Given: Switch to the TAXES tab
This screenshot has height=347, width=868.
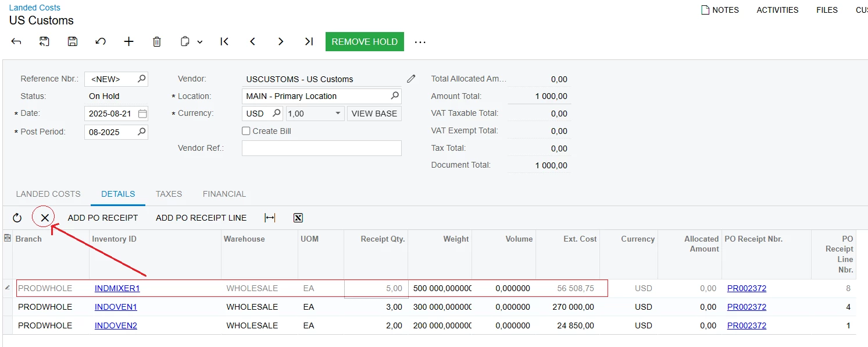Looking at the screenshot, I should tap(169, 194).
